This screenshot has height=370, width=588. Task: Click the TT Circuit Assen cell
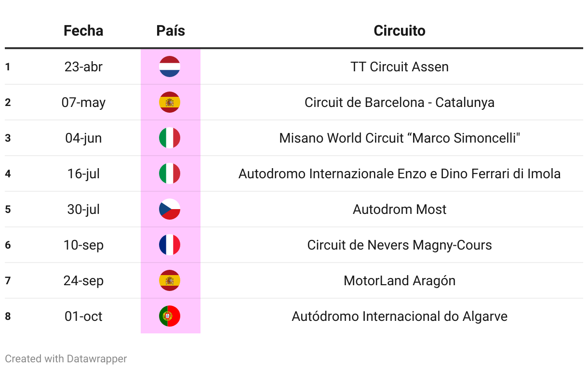click(x=400, y=66)
